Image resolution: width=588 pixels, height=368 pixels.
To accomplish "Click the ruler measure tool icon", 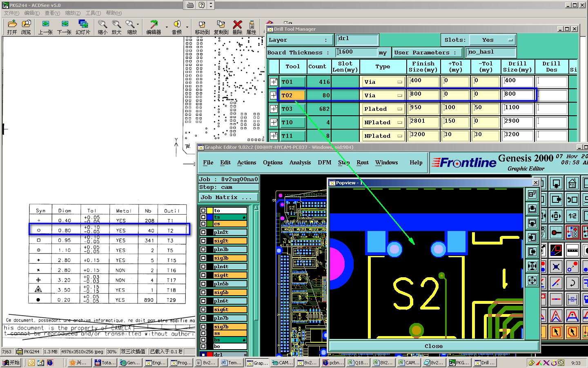I will (572, 249).
